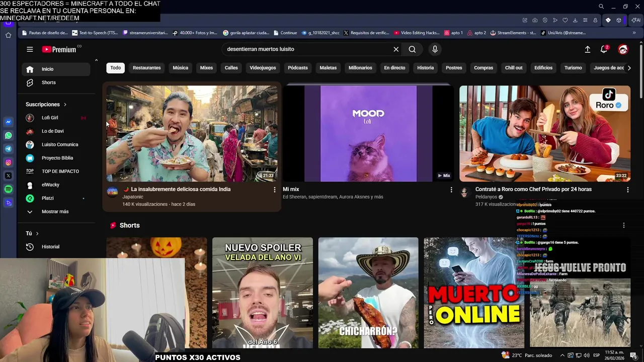Open the Roro Chef Privado video thumbnail
Viewport: 644px width, 362px height.
point(545,134)
